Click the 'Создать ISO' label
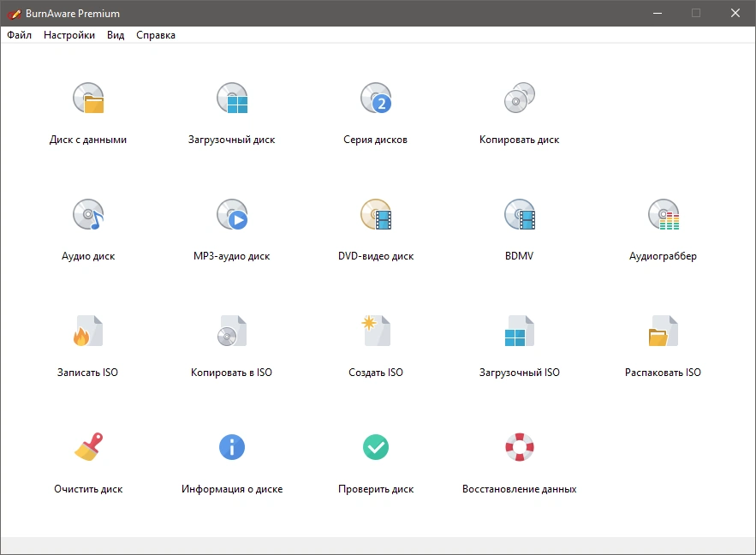 pos(376,373)
